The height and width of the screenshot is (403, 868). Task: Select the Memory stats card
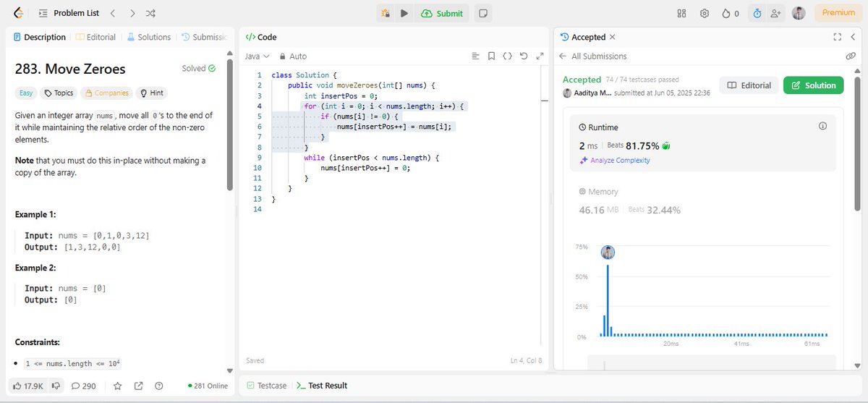click(702, 201)
